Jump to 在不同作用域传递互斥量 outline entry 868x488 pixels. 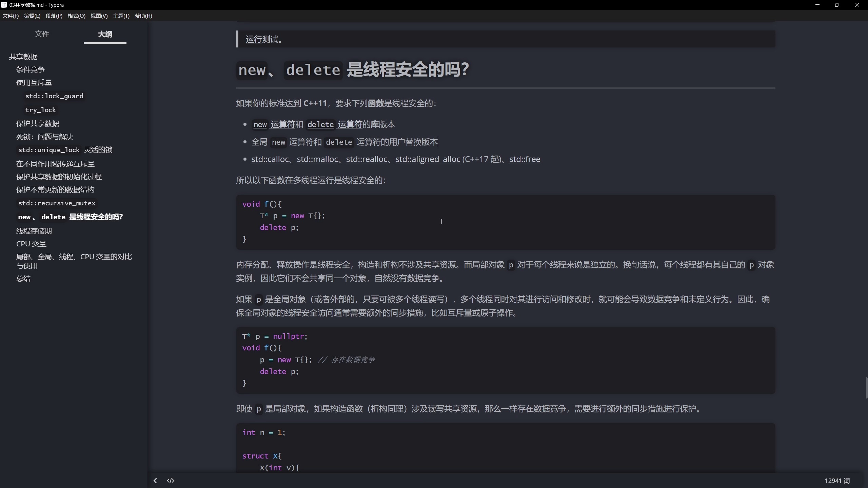[55, 164]
